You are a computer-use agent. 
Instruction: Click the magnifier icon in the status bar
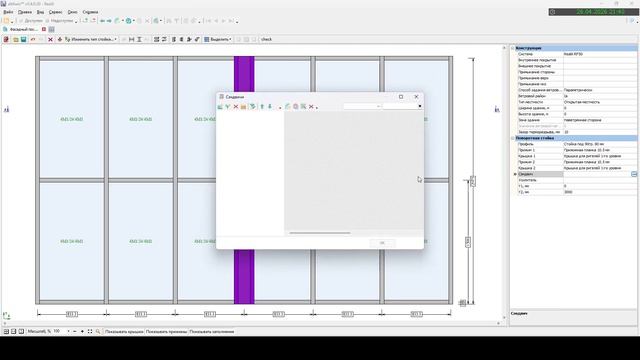point(98,331)
